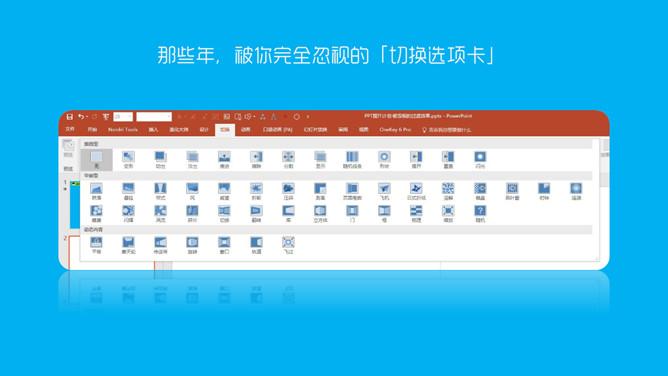
Task: Expand the font name combo box
Action: [154, 117]
